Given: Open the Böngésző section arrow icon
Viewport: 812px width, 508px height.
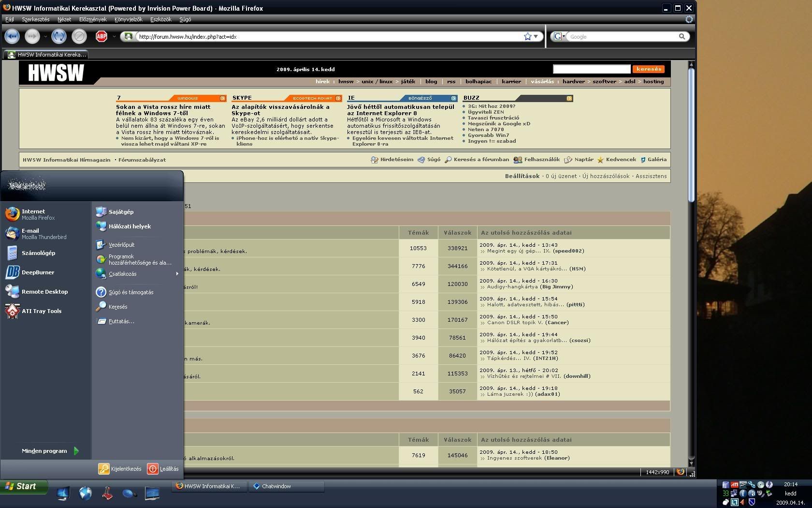Looking at the screenshot, I should click(x=454, y=98).
